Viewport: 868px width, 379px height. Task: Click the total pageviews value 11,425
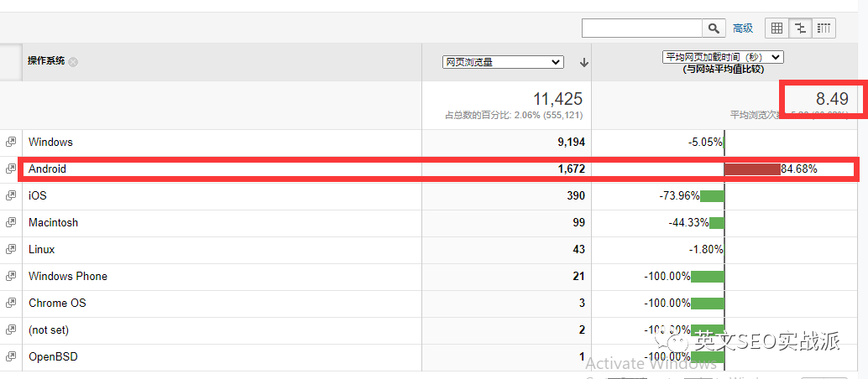coord(558,99)
